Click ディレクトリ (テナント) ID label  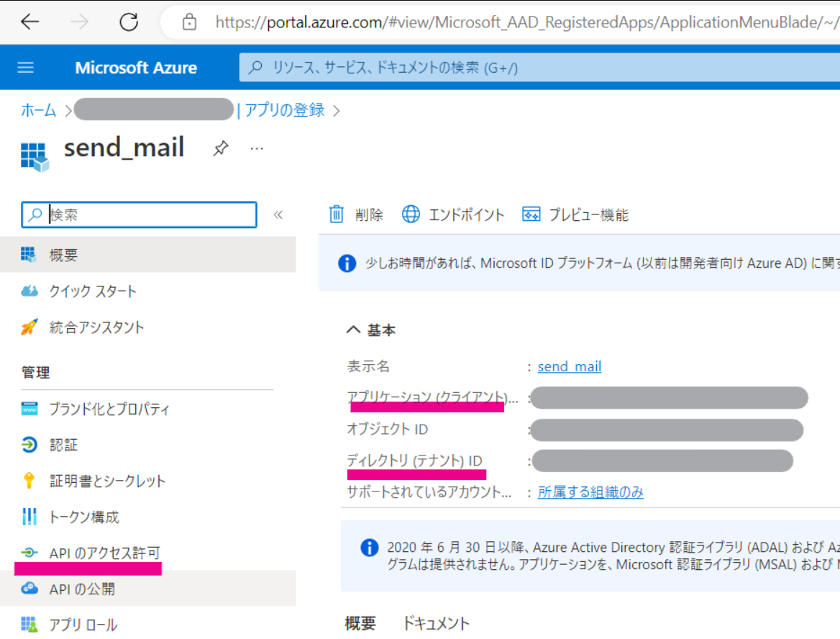point(415,461)
